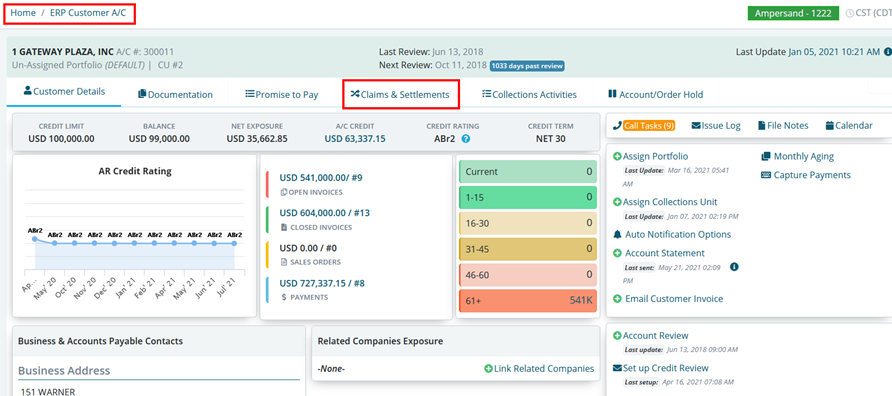This screenshot has height=396, width=892.
Task: Click the Capture Payments icon
Action: point(765,175)
